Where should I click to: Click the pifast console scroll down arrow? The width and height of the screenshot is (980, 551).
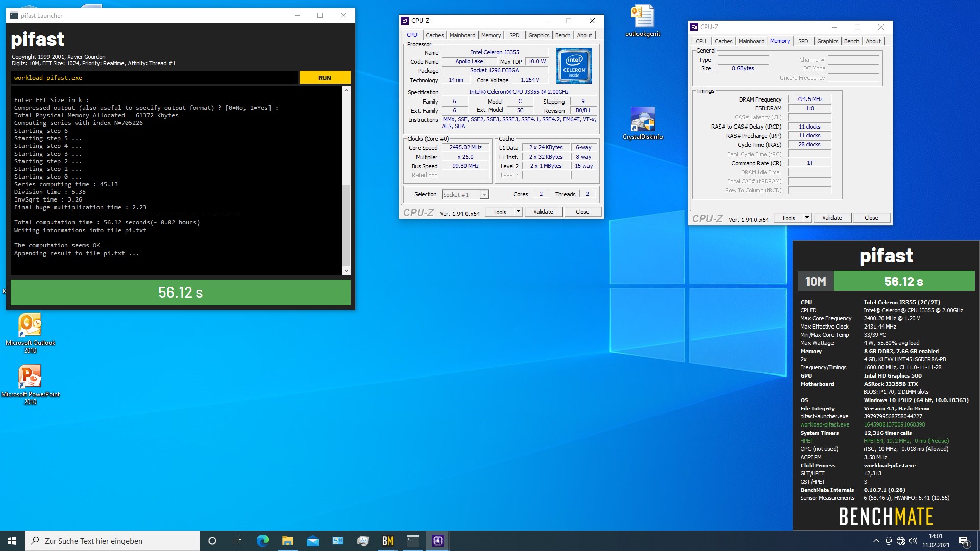click(x=346, y=271)
